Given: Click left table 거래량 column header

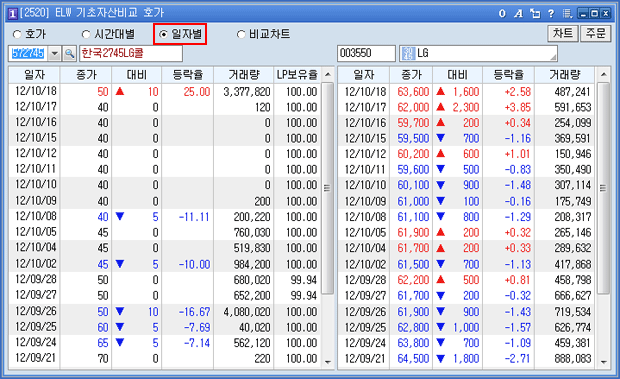Looking at the screenshot, I should (244, 74).
